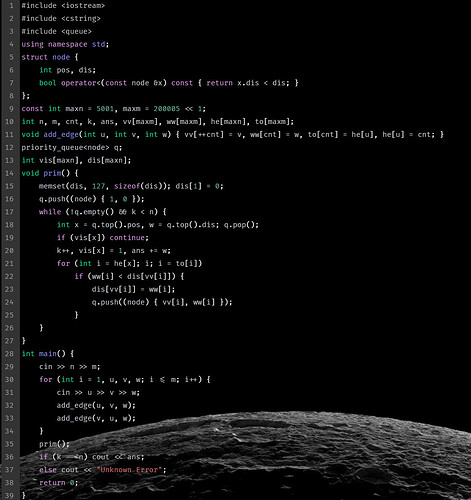Click the 'while (!q.empty() && k < n)' line
The height and width of the screenshot is (500, 471).
[x=102, y=212]
